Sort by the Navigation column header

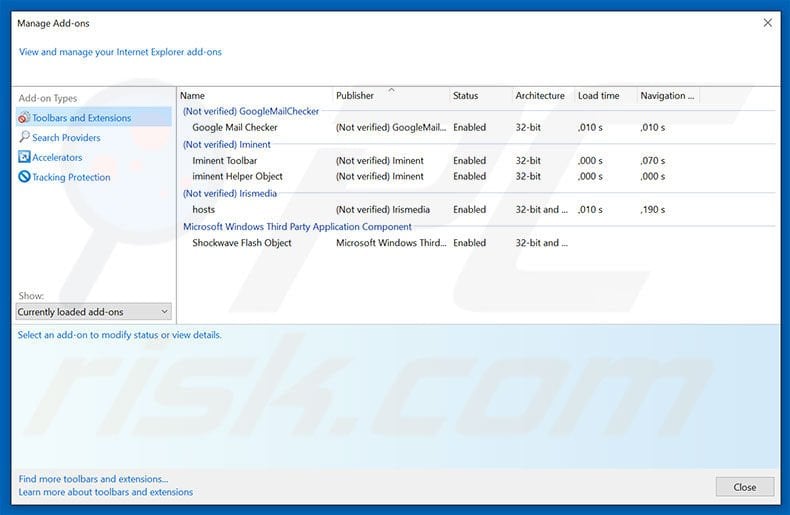pyautogui.click(x=668, y=95)
